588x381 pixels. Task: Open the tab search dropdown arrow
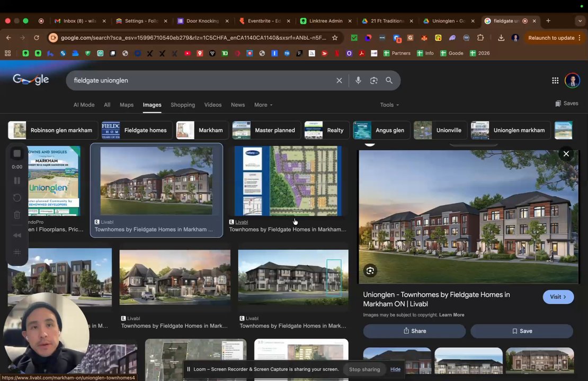pyautogui.click(x=580, y=21)
